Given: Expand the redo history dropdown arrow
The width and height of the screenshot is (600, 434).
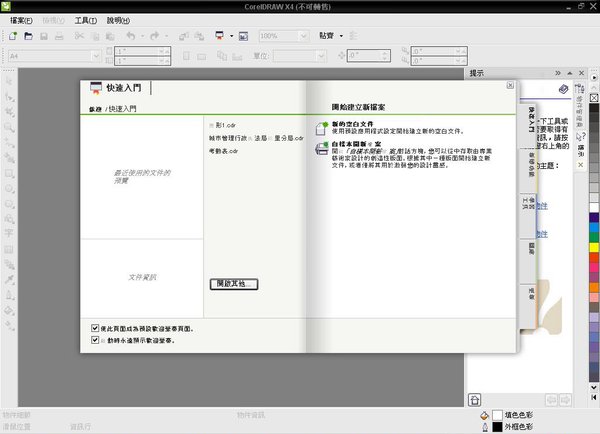Looking at the screenshot, I should 166,36.
